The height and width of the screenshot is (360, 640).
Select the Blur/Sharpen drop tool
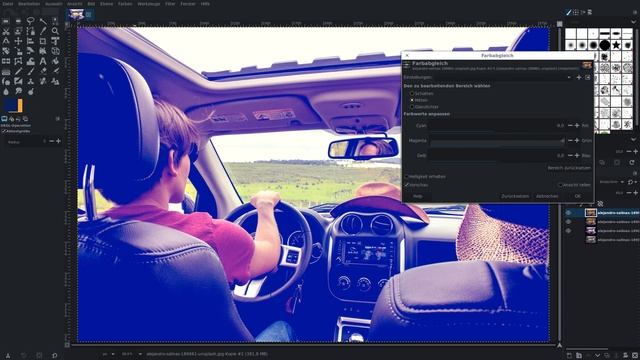coord(6,92)
